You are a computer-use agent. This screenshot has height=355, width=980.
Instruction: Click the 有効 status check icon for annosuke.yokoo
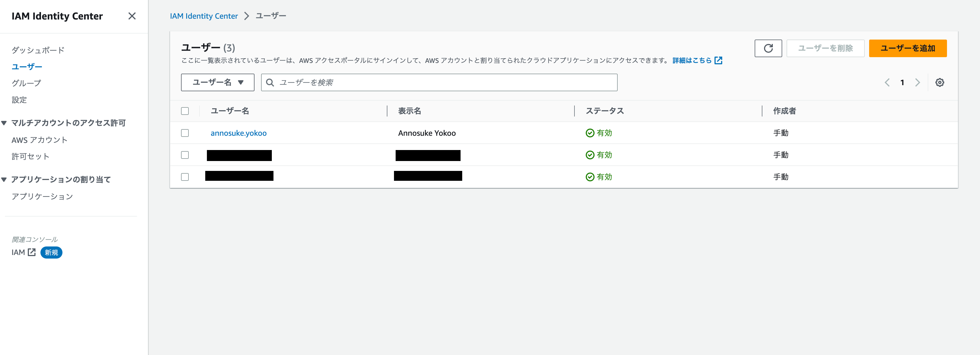[590, 133]
